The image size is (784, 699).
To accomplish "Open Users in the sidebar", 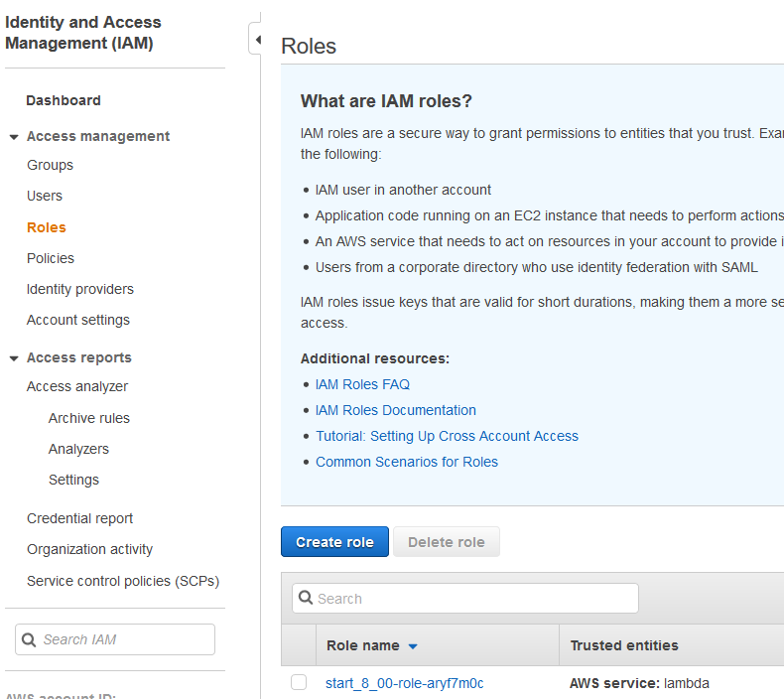I will tap(45, 196).
